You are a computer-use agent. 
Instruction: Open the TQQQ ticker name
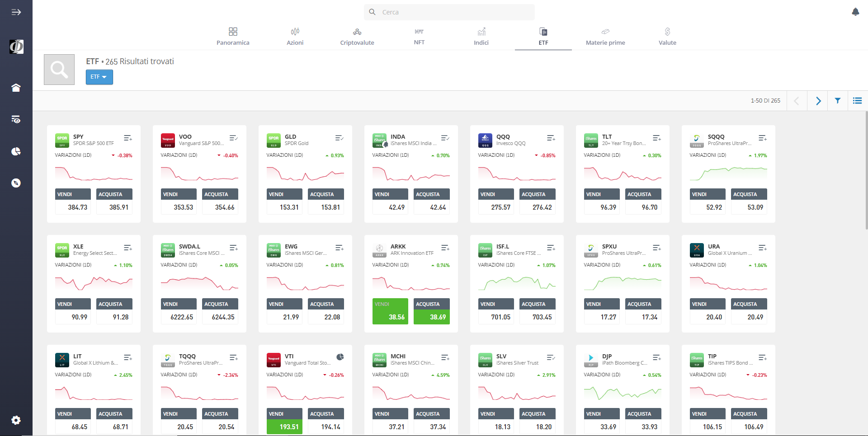(x=187, y=356)
